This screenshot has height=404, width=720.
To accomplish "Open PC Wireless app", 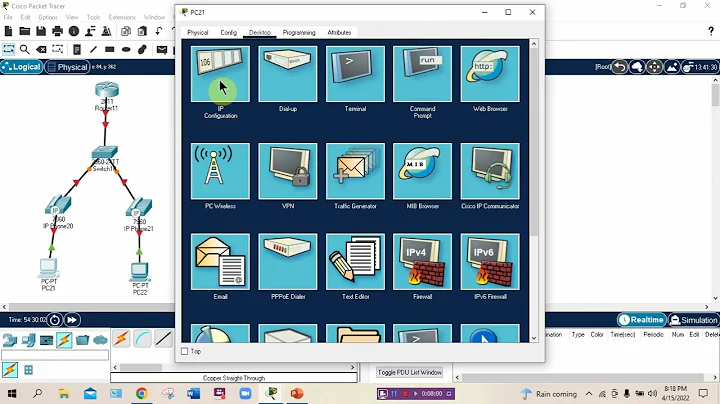I will pyautogui.click(x=220, y=171).
